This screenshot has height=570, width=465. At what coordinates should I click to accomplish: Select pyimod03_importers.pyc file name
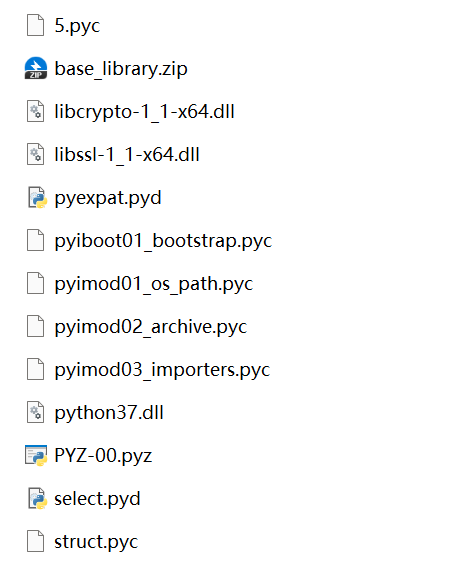pyautogui.click(x=162, y=370)
